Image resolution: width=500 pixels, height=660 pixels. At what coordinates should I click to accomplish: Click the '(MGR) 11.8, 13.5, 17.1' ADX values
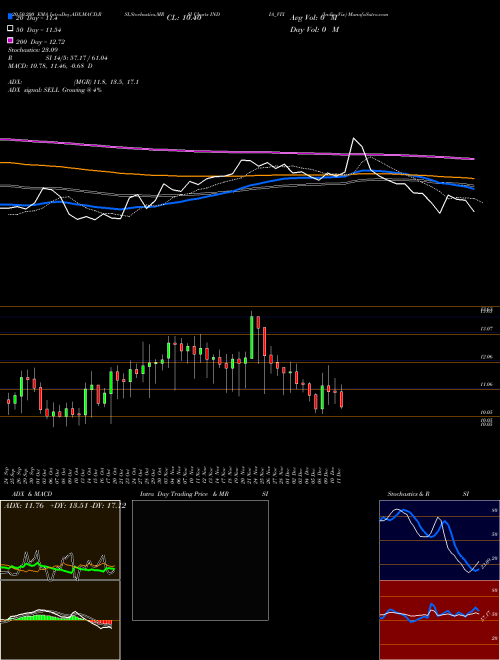[x=106, y=82]
